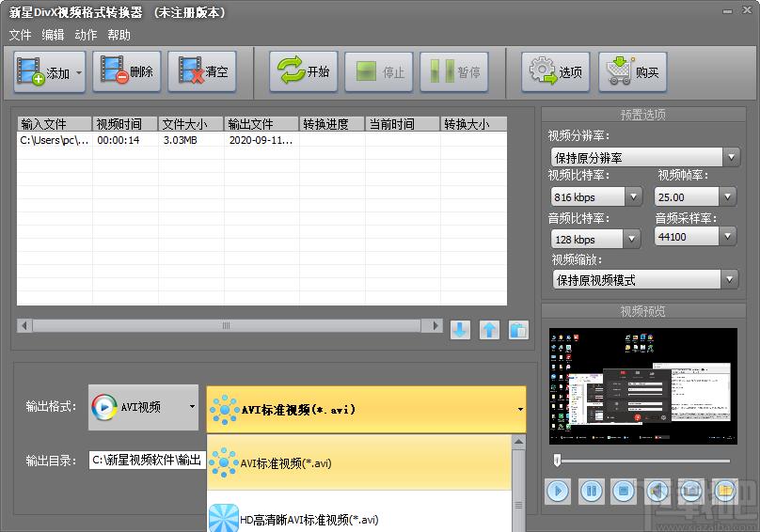Image resolution: width=760 pixels, height=532 pixels.
Task: Mute preview audio with the speaker icon
Action: pyautogui.click(x=657, y=492)
